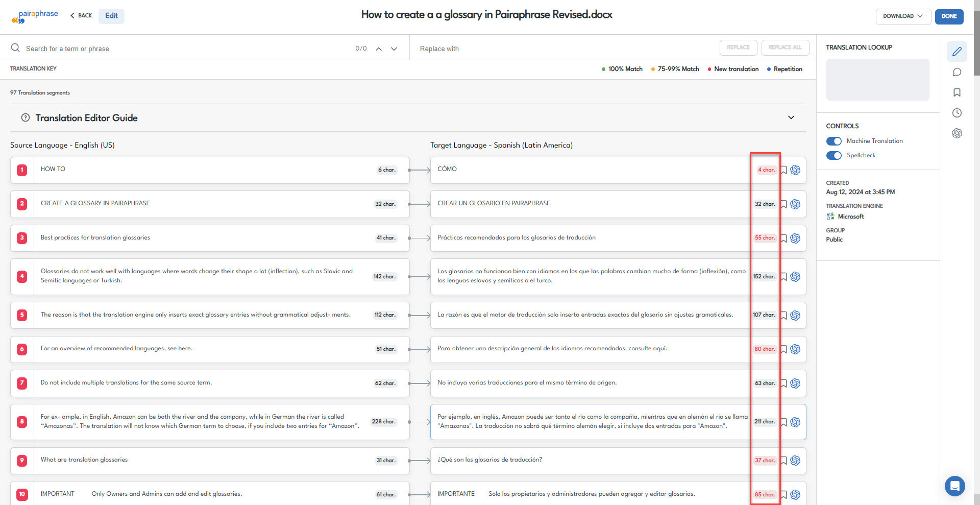
Task: Open the revision history clock icon
Action: click(x=957, y=113)
